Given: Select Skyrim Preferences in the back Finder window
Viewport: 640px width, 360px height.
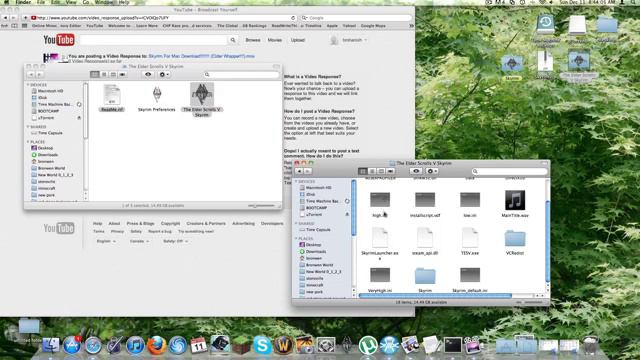Looking at the screenshot, I should 157,95.
